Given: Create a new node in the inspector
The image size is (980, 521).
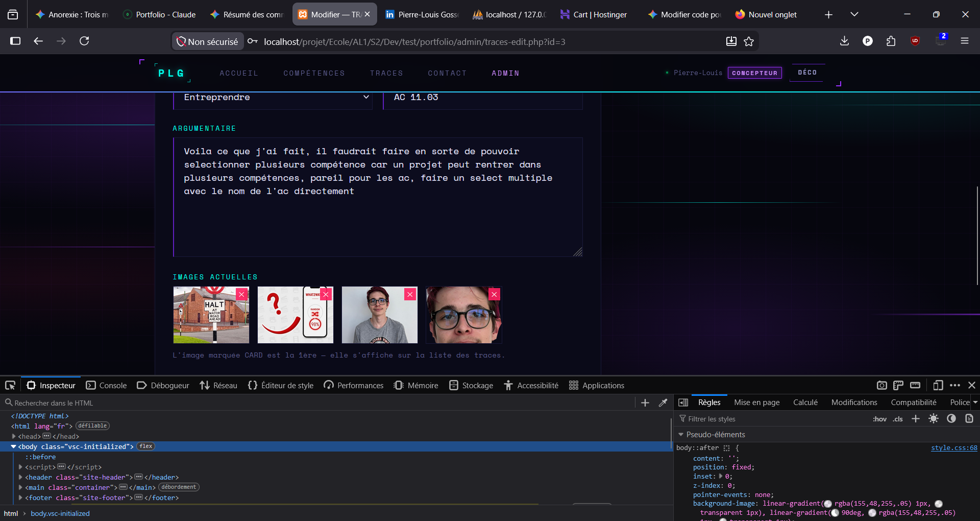Looking at the screenshot, I should tap(645, 402).
